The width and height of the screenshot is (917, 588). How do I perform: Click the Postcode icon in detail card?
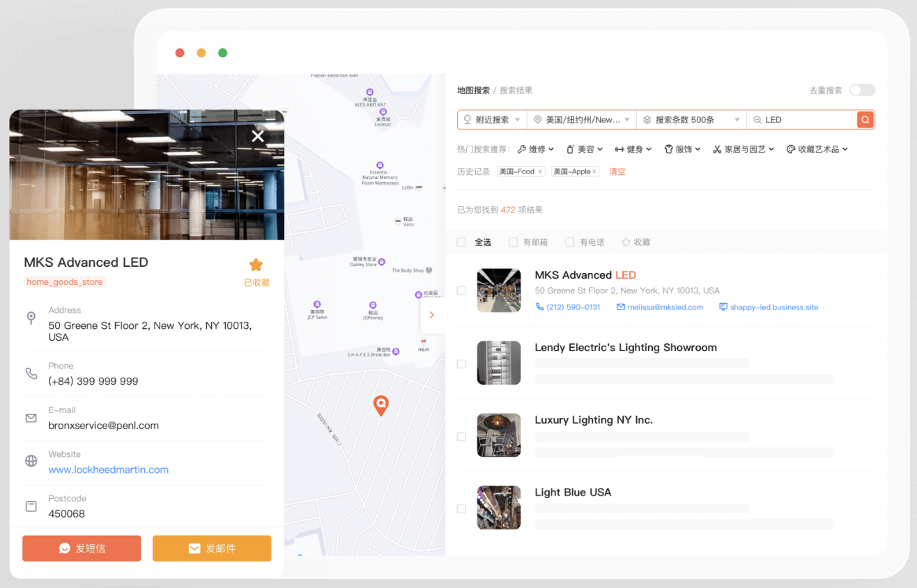pyautogui.click(x=31, y=506)
